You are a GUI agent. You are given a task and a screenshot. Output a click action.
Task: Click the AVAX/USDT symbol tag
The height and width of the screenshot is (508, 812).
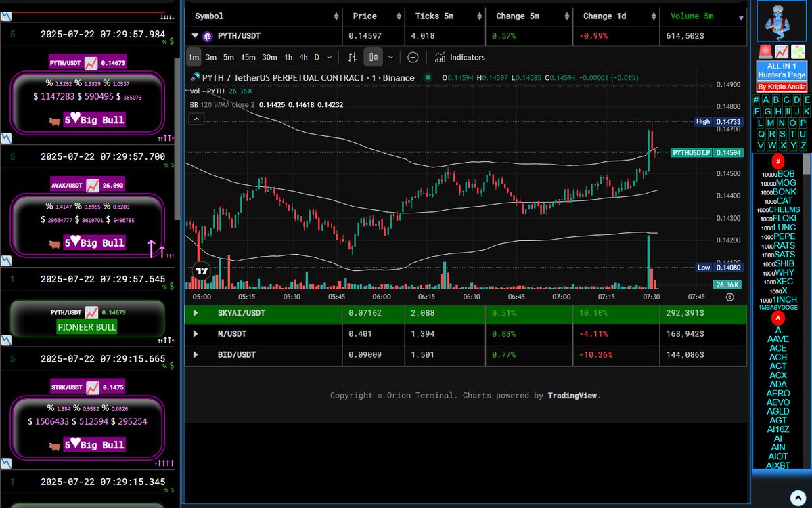(x=67, y=185)
